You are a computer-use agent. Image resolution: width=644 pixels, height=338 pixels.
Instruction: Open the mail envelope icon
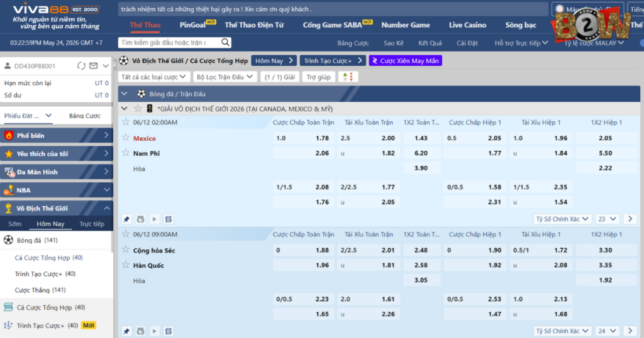point(94,65)
